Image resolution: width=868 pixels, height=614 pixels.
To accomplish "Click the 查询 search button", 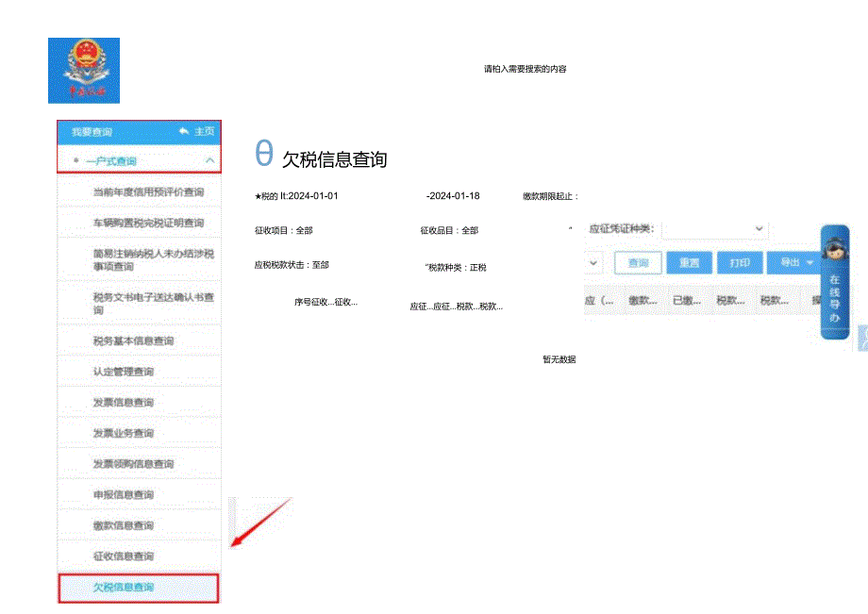I will [639, 263].
